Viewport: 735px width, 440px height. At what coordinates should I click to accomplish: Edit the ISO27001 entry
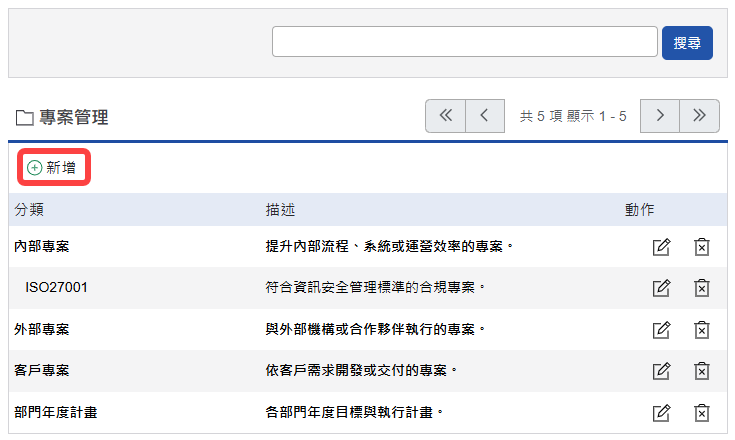[x=661, y=288]
